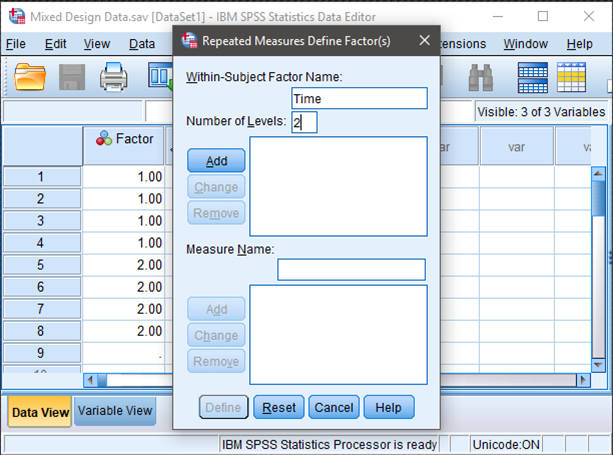Select row header 6
Viewport: 613px width, 455px height.
click(x=42, y=287)
